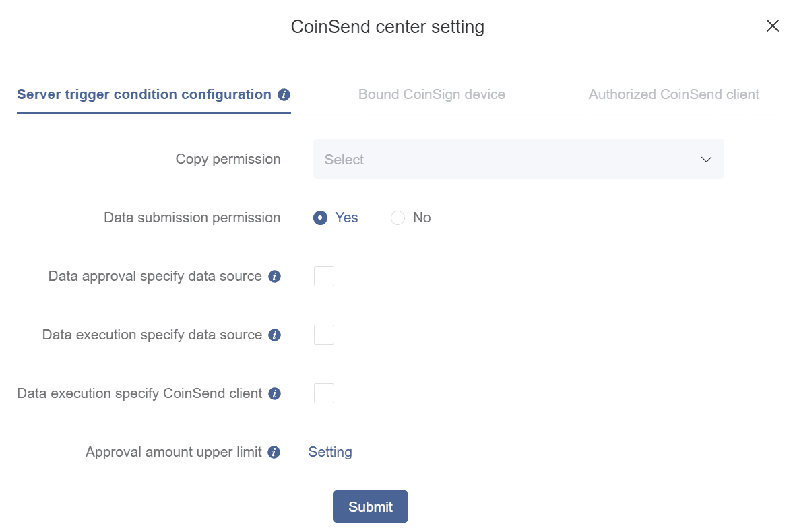Open the info hint for Data execution specify CoinSend client

coord(274,393)
